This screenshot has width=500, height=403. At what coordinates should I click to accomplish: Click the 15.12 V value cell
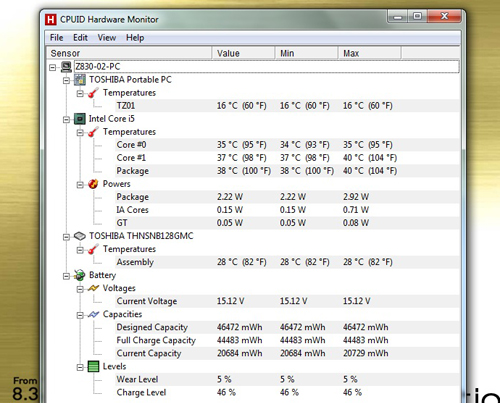[x=231, y=301]
